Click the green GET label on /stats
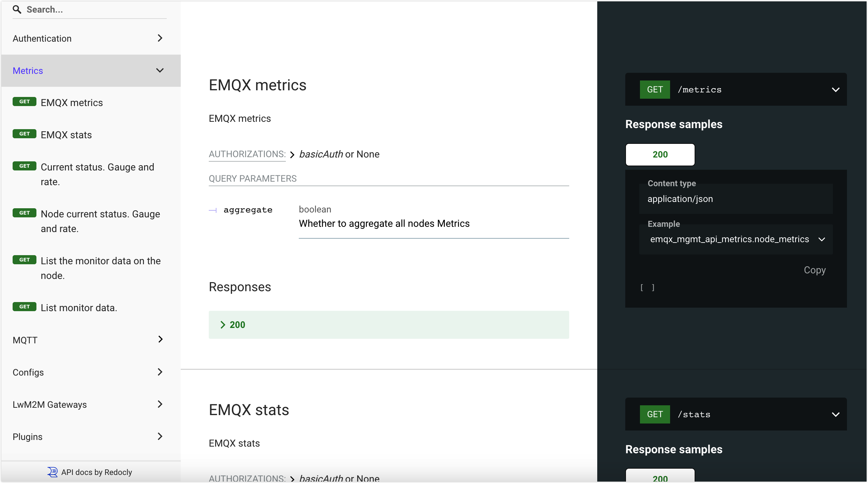868x483 pixels. [x=655, y=414]
